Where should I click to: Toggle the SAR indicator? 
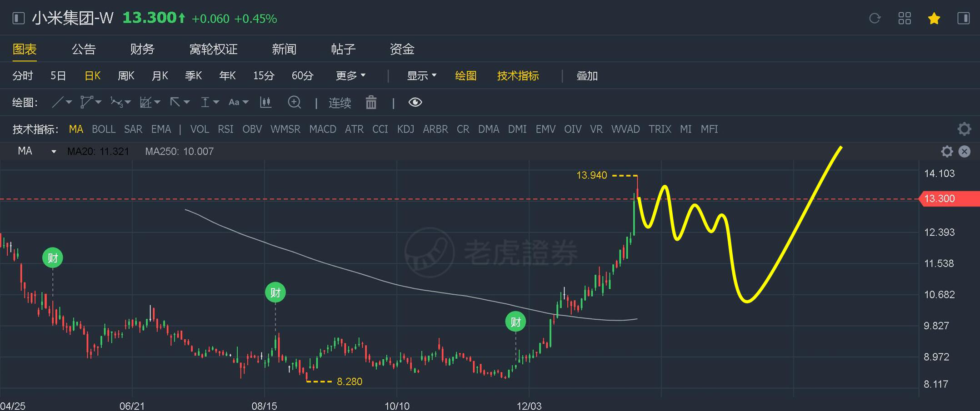click(x=133, y=129)
